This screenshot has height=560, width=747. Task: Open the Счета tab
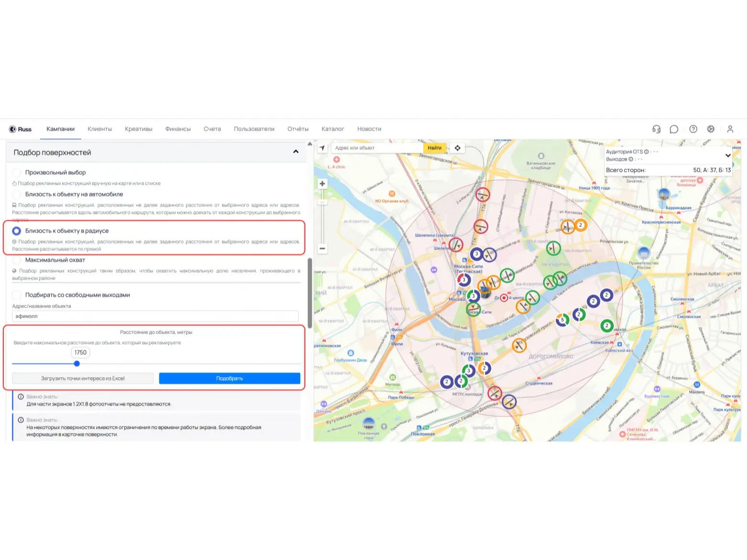(212, 129)
